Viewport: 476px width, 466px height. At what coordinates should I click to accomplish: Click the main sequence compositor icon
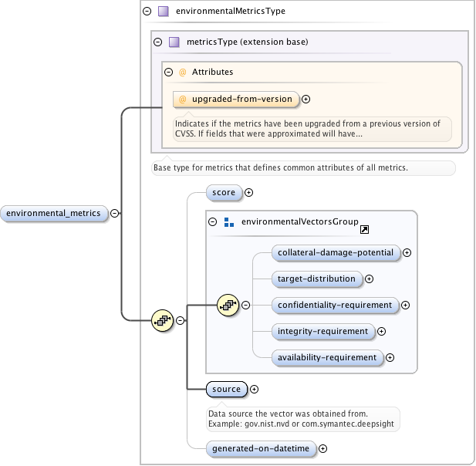click(x=161, y=320)
